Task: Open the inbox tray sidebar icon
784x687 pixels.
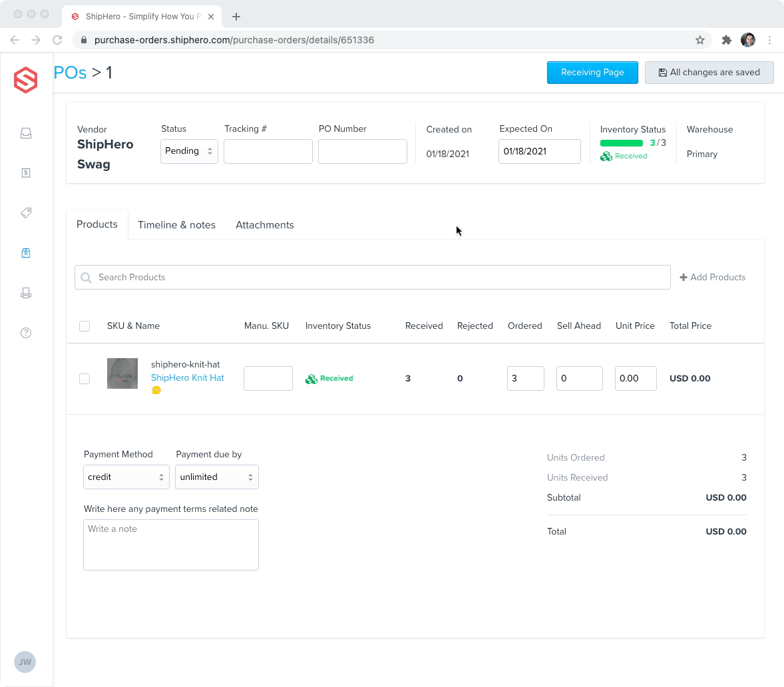Action: (x=26, y=133)
